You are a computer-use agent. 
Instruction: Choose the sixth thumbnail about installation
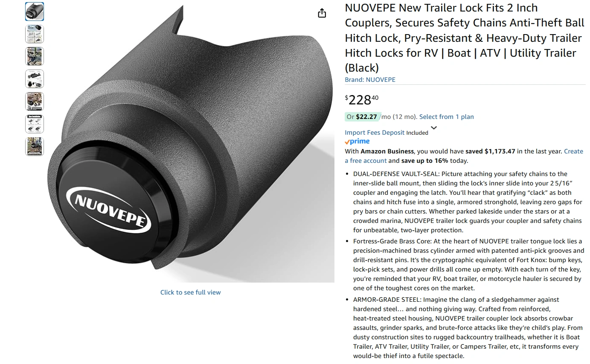(35, 124)
